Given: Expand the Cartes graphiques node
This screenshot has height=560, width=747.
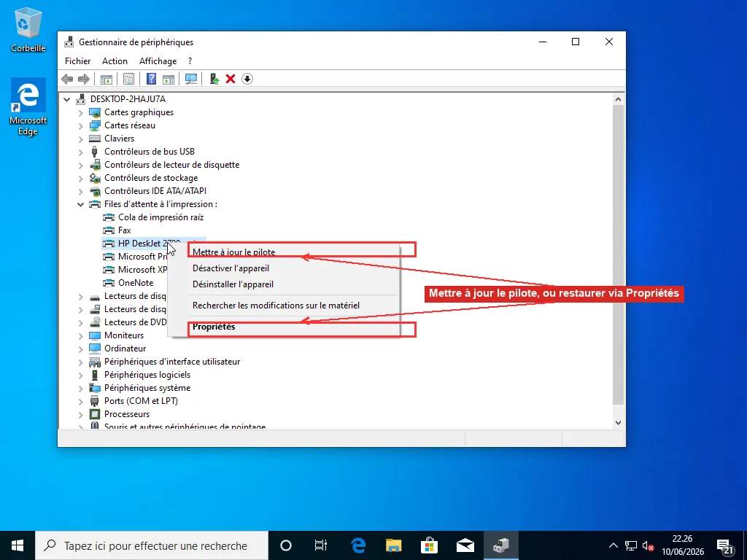Looking at the screenshot, I should 80,113.
